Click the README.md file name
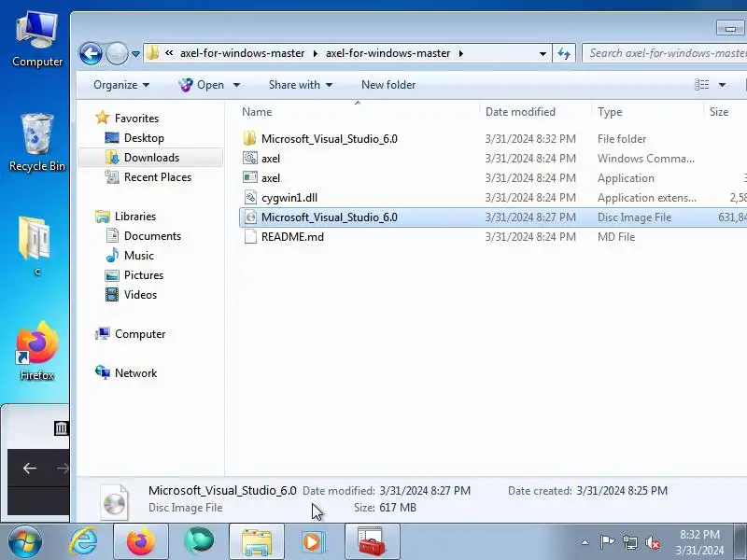747x560 pixels. coord(292,237)
